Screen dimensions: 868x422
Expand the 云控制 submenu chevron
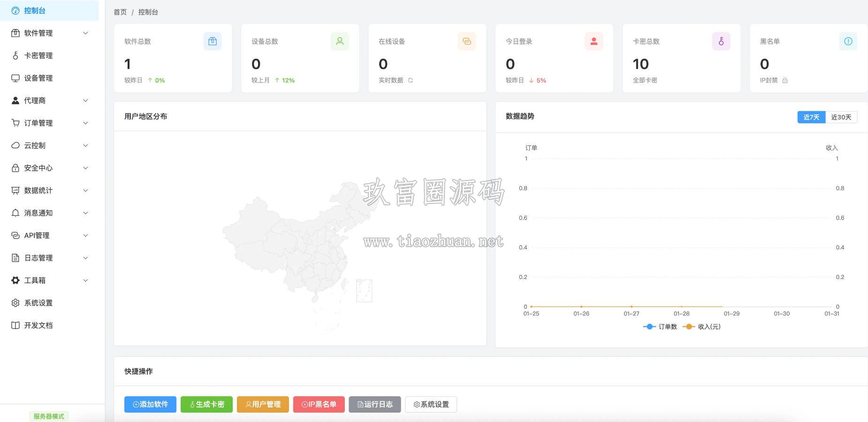pos(85,145)
